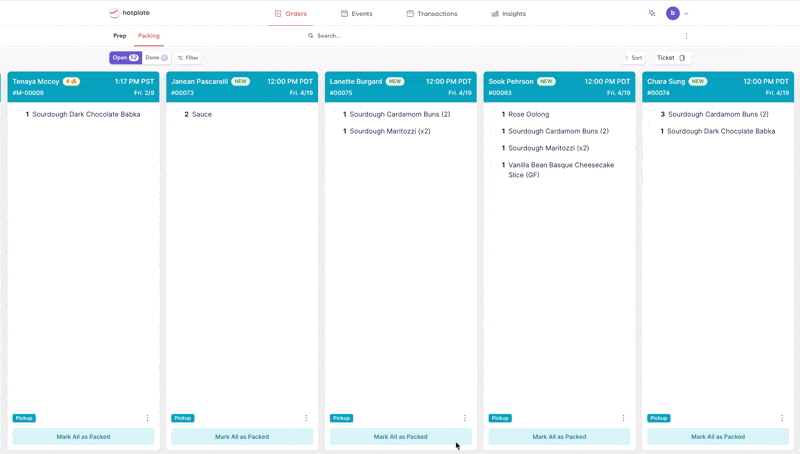Show the Done orders list
This screenshot has height=454, width=800.
(156, 58)
